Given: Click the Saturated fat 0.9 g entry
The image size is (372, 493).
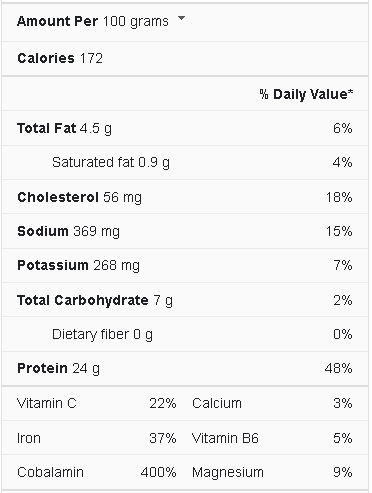Looking at the screenshot, I should click(111, 163).
